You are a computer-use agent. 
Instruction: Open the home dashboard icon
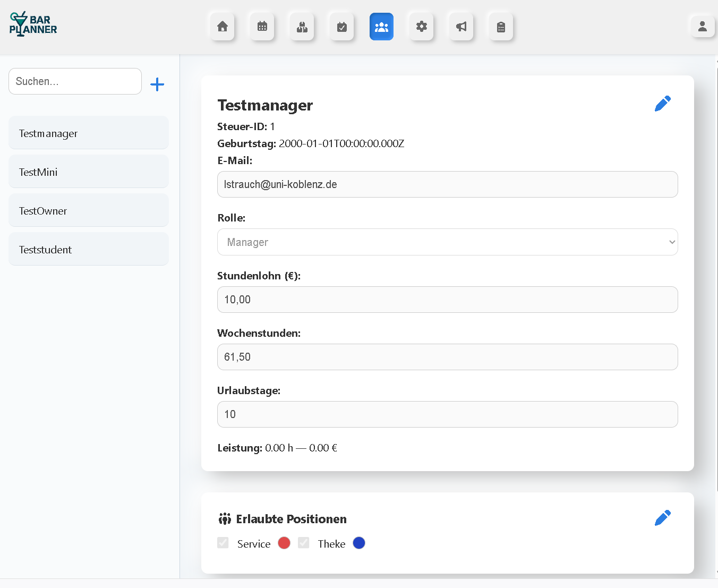click(x=222, y=27)
